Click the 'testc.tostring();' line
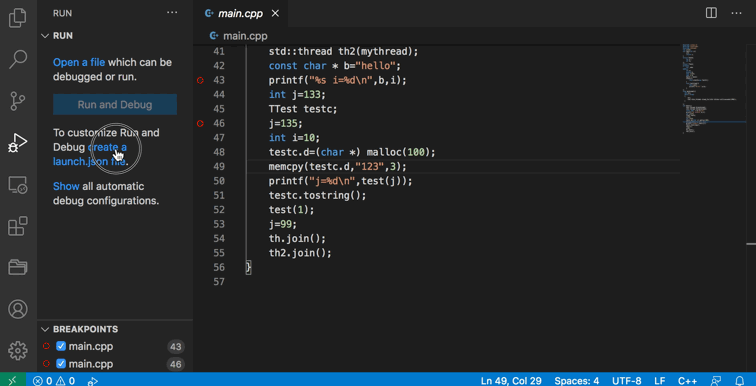 click(x=317, y=196)
